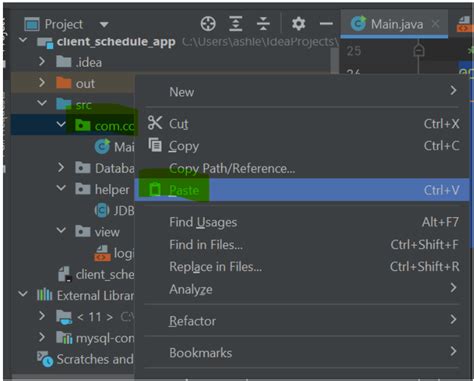Click the Paste clipboard icon

154,189
